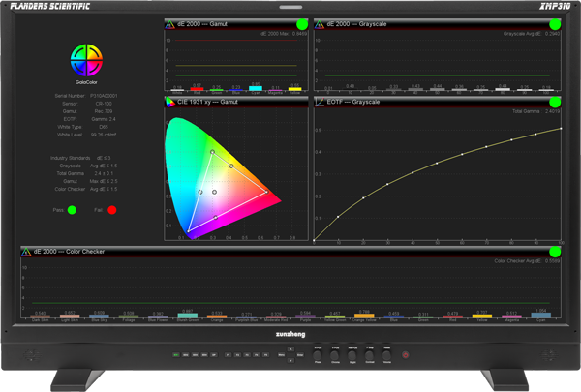Click the white type value 'D65'
The width and height of the screenshot is (581, 392).
tap(104, 127)
